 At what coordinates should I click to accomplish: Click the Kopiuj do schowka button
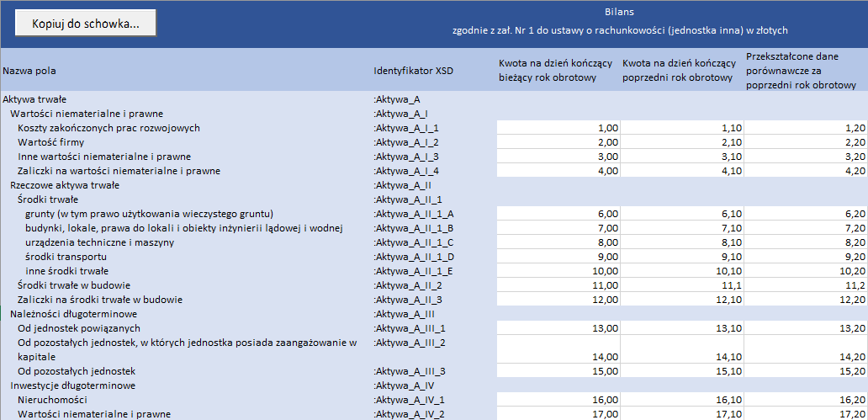85,24
